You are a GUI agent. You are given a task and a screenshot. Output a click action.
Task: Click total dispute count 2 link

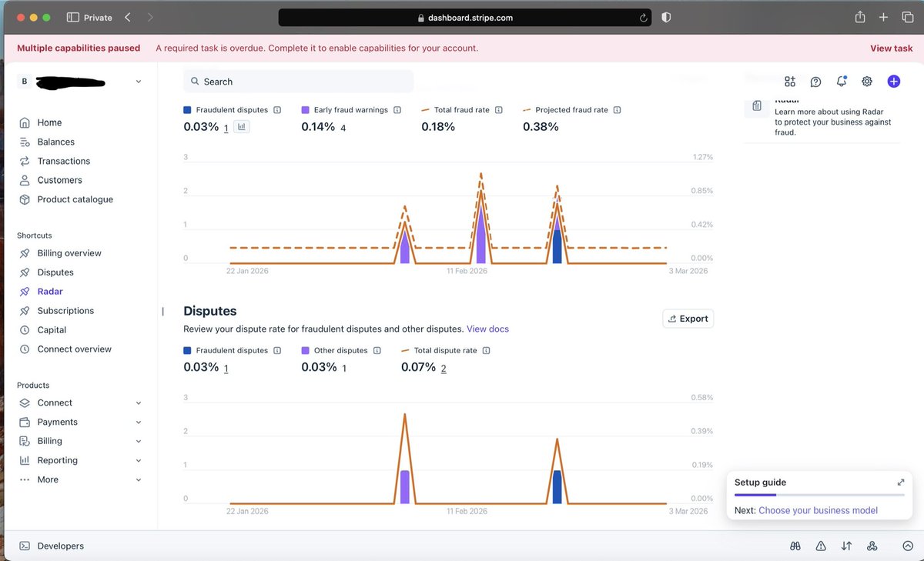point(444,368)
